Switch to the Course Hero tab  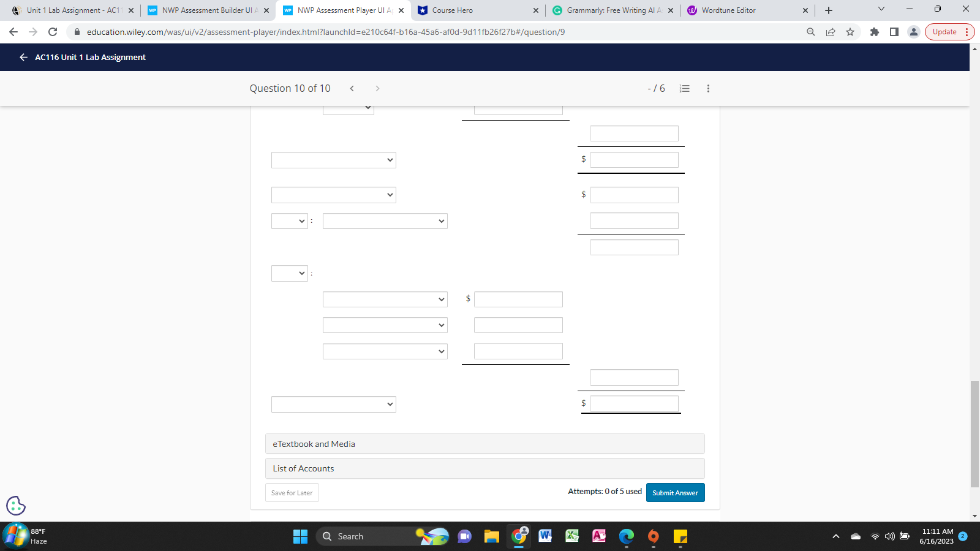(472, 10)
